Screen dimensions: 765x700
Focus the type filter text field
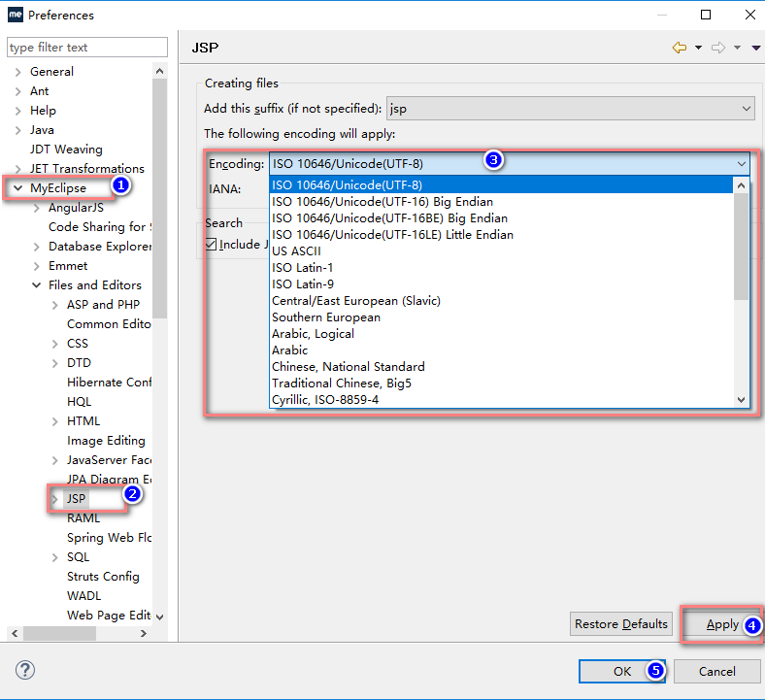[x=87, y=48]
